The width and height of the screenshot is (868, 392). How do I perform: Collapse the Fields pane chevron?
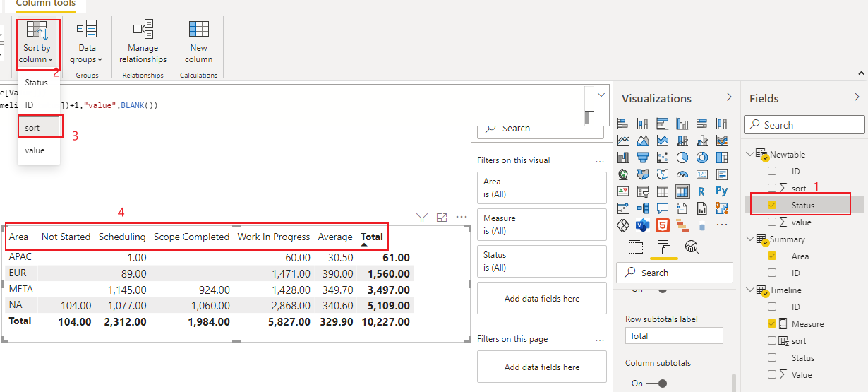[x=857, y=97]
